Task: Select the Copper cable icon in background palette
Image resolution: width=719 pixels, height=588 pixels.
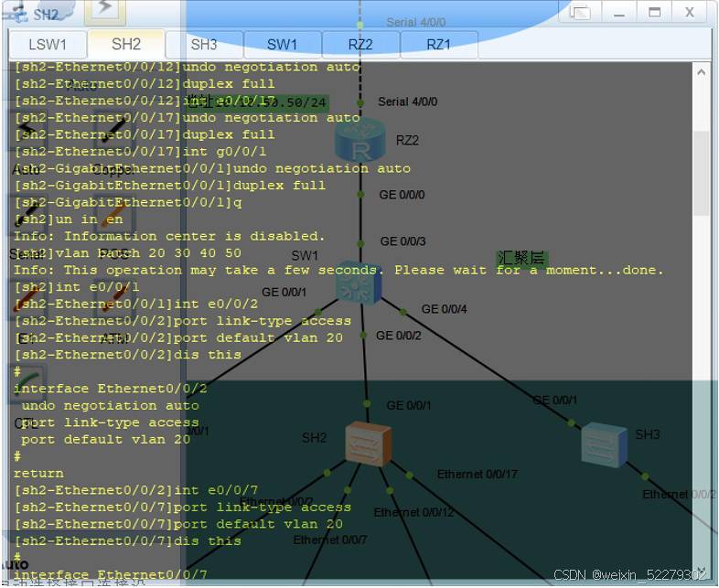Action: point(113,132)
